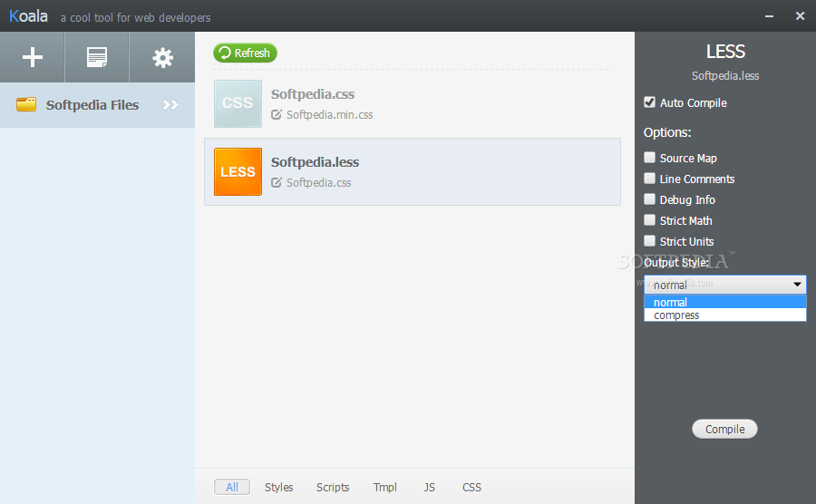The width and height of the screenshot is (816, 504).
Task: Edit output path icon beside Softpedia.min.css
Action: (x=277, y=114)
